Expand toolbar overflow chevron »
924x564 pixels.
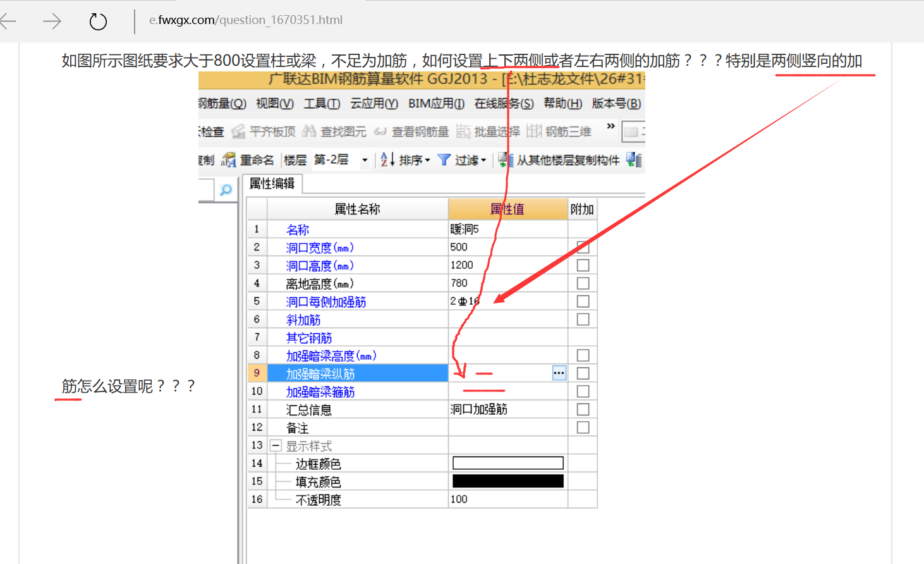611,126
